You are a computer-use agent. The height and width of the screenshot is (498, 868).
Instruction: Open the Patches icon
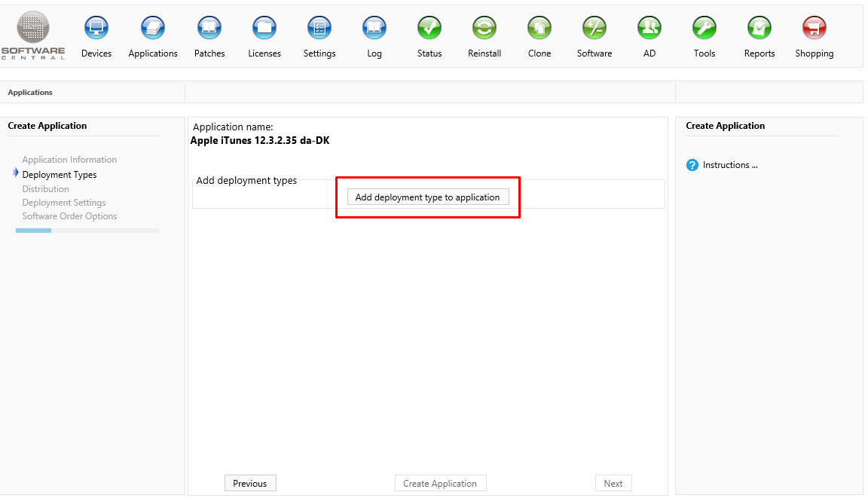tap(209, 29)
